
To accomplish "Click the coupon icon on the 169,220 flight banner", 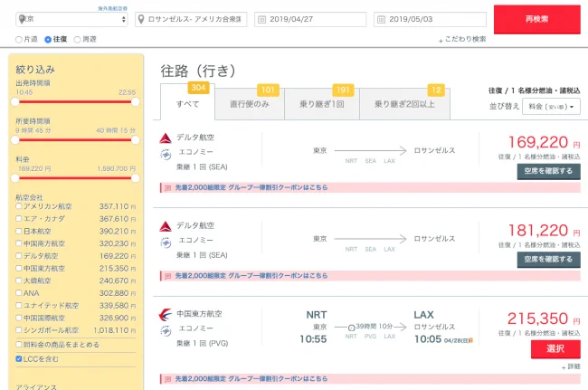I will [167, 188].
